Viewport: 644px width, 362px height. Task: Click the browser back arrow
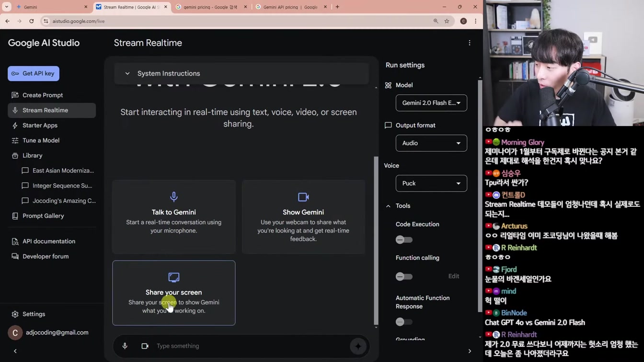point(8,21)
